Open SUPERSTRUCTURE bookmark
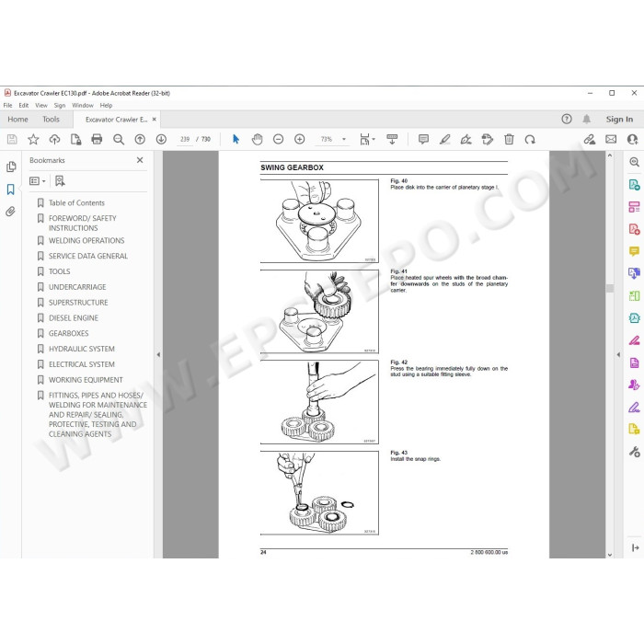 [78, 303]
